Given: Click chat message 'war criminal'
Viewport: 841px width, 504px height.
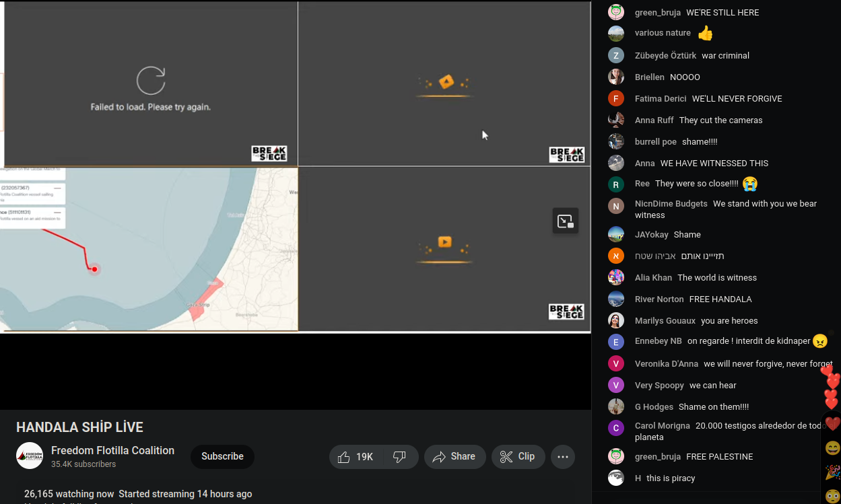Looking at the screenshot, I should pyautogui.click(x=725, y=55).
